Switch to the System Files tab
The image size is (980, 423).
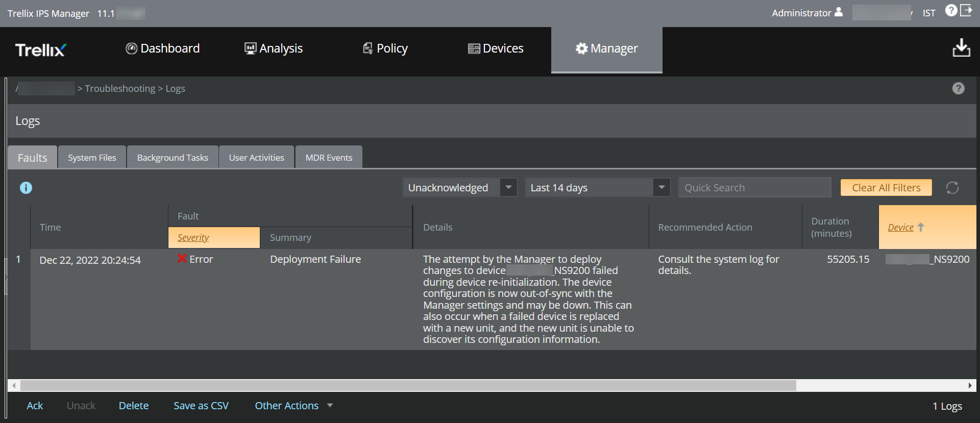92,157
